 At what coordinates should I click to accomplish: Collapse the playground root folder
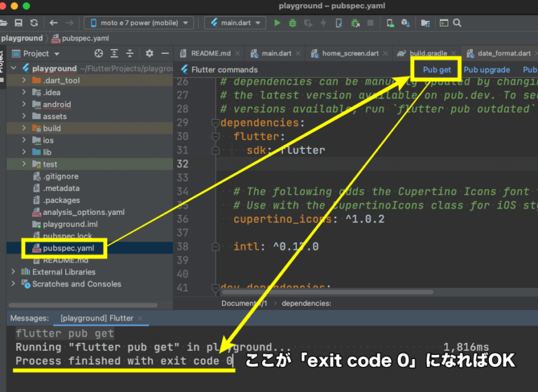(x=14, y=68)
